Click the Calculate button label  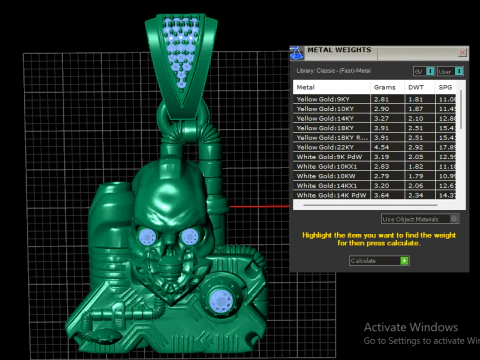pos(363,261)
